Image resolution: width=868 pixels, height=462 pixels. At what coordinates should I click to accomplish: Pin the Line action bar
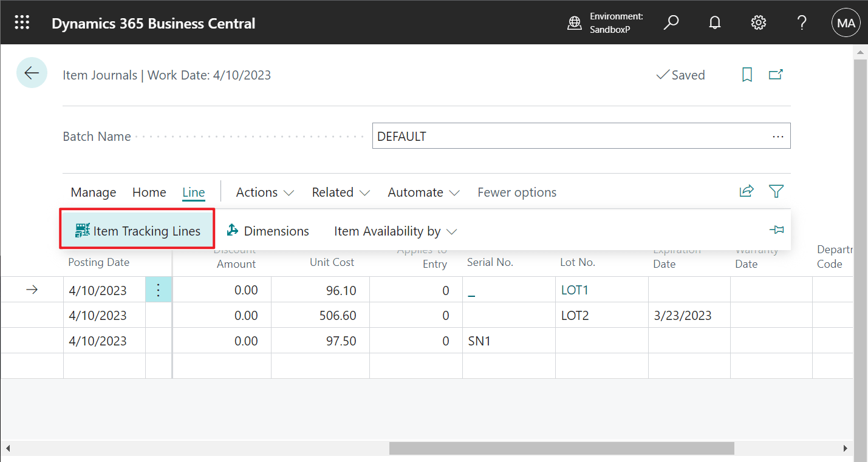tap(777, 229)
